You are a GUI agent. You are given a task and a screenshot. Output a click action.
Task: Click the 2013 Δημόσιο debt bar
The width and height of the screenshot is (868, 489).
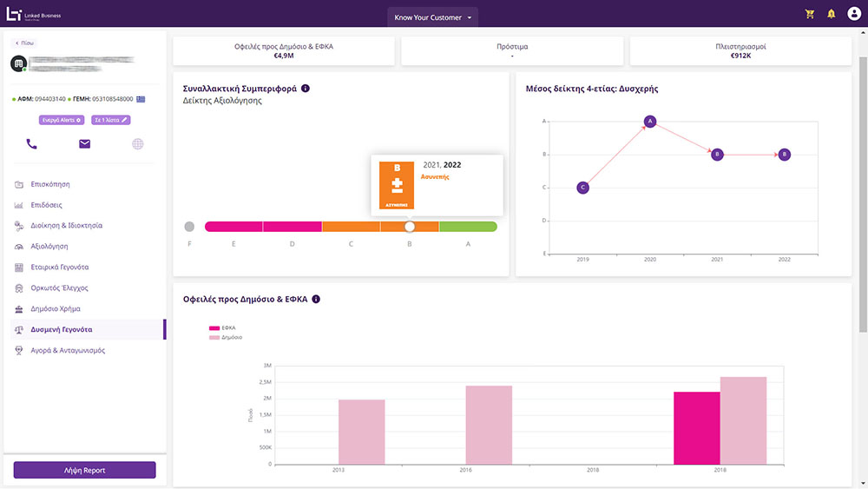click(x=361, y=432)
